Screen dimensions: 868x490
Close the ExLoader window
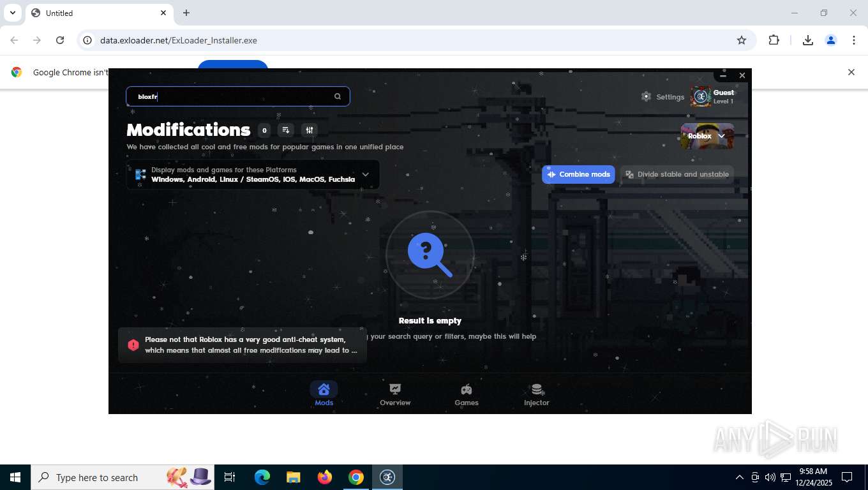(x=742, y=75)
